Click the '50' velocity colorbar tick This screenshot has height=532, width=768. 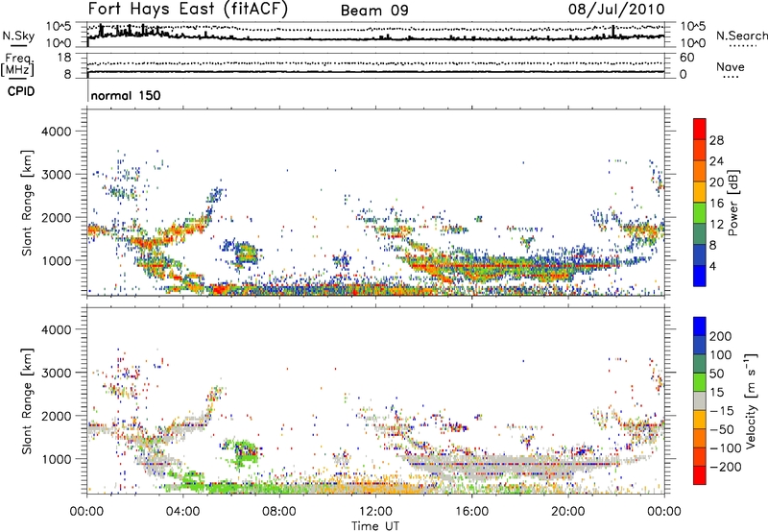[x=716, y=374]
